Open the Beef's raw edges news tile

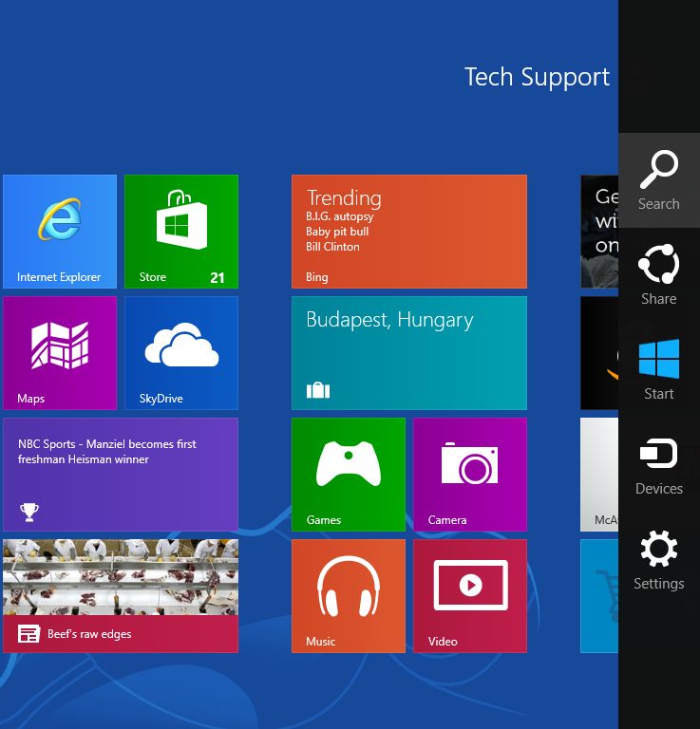[121, 596]
